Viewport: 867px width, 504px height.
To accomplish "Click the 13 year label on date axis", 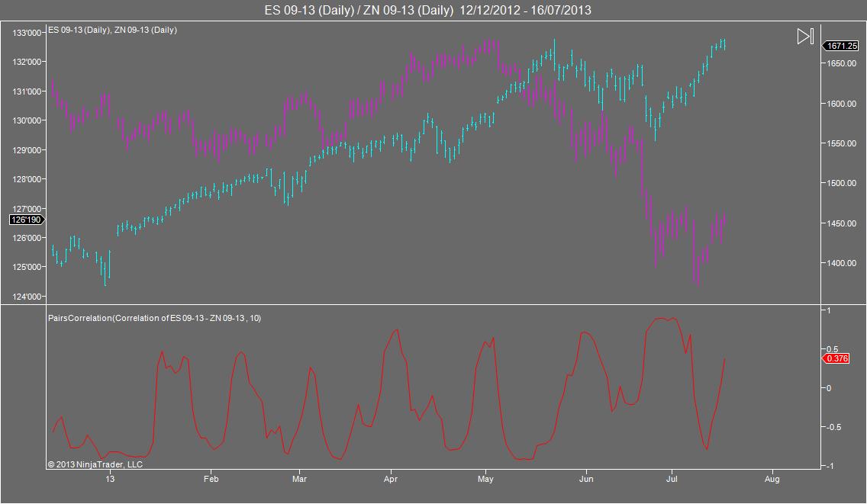I will coord(110,479).
